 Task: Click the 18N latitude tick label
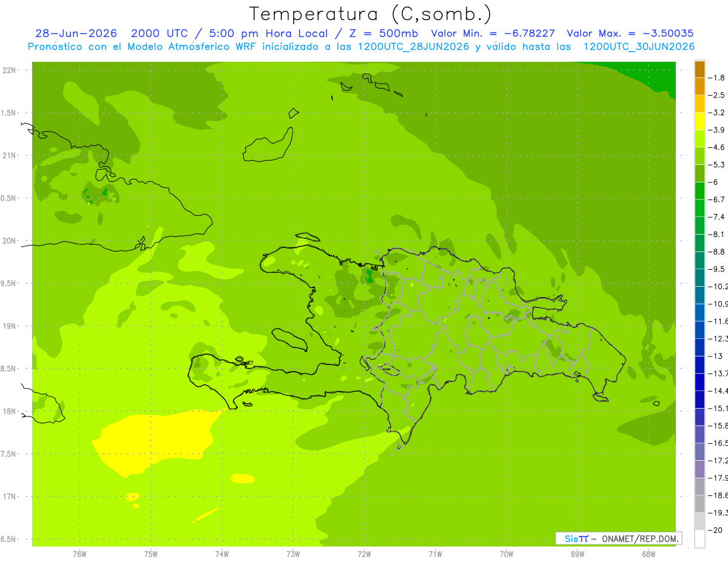(9, 411)
